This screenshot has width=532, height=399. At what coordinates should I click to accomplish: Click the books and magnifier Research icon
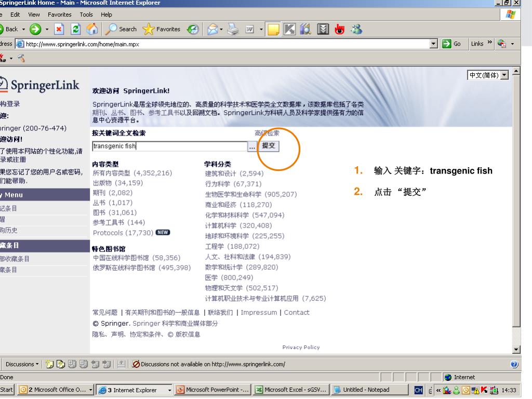[305, 30]
